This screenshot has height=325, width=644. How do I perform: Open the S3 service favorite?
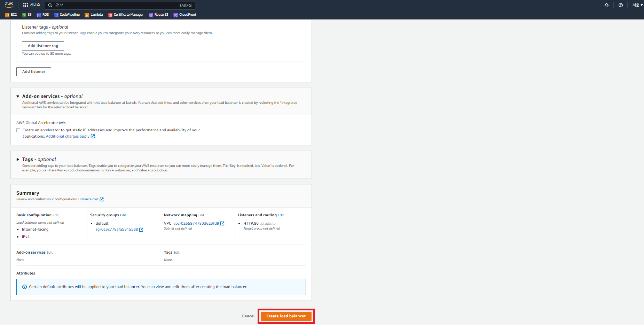[x=27, y=15]
